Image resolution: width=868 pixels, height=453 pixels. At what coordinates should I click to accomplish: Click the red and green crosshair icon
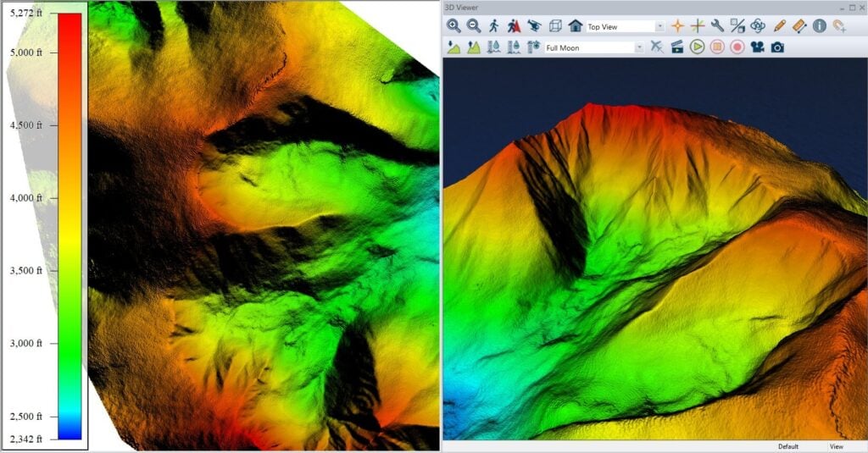tap(697, 26)
